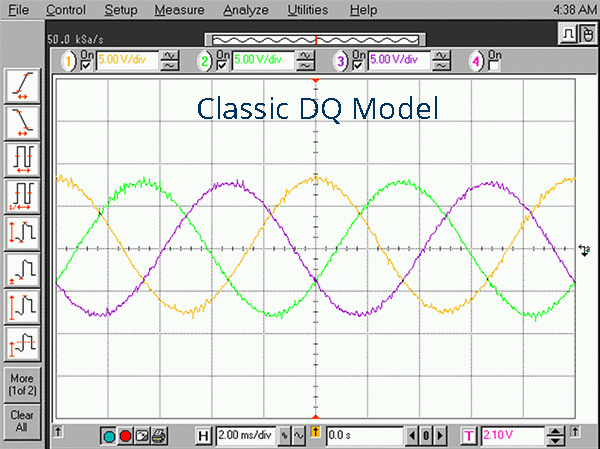Toggle channel 3 On checkbox
600x449 pixels.
358,65
